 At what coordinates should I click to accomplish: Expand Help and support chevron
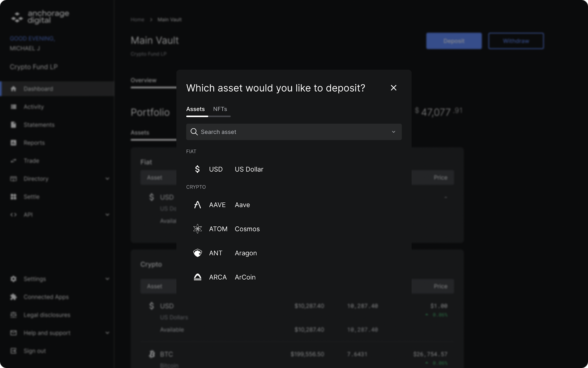(107, 333)
